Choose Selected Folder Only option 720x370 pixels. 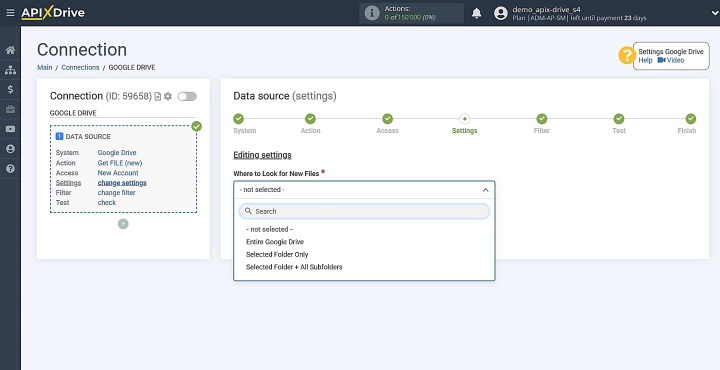pyautogui.click(x=277, y=254)
